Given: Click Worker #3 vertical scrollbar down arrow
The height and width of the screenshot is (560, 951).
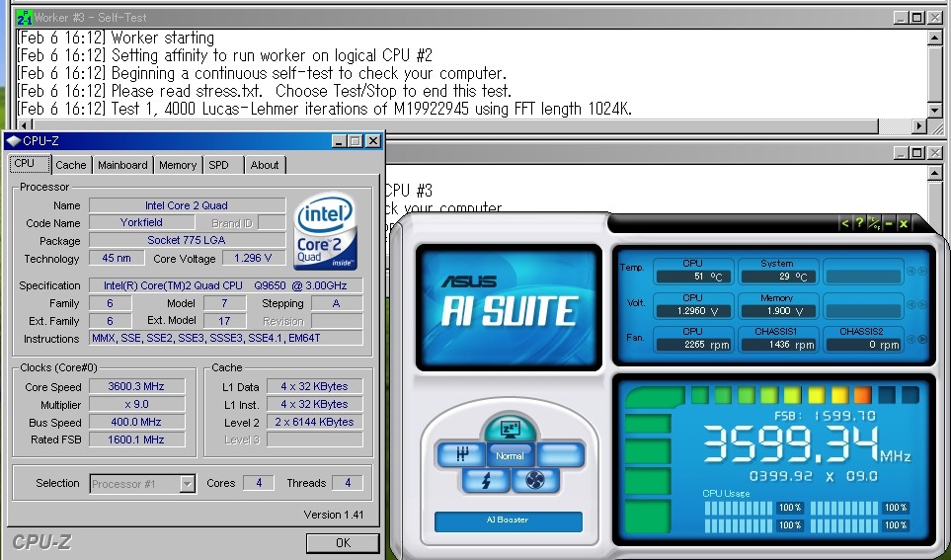Looking at the screenshot, I should click(934, 111).
